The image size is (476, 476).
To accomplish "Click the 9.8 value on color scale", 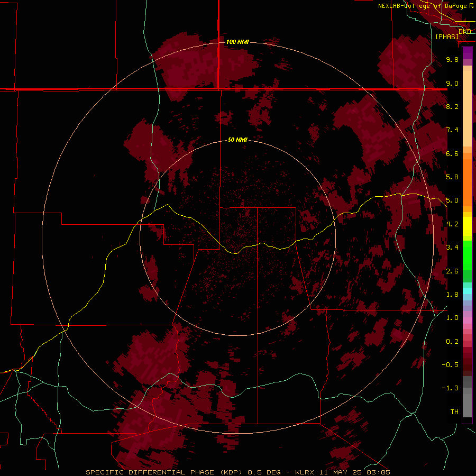I will (x=452, y=59).
